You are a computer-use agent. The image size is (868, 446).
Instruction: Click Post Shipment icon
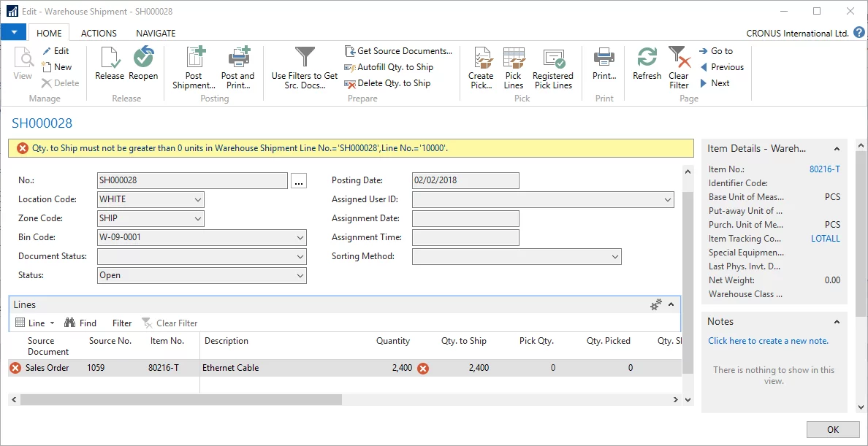tap(194, 67)
